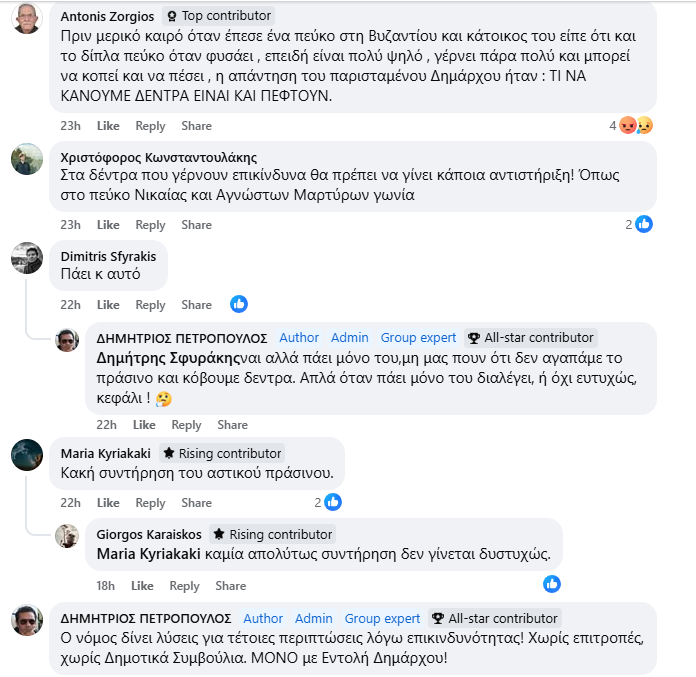Reply to Giorgos Karaiskos's comment
The width and height of the screenshot is (696, 677).
(184, 586)
